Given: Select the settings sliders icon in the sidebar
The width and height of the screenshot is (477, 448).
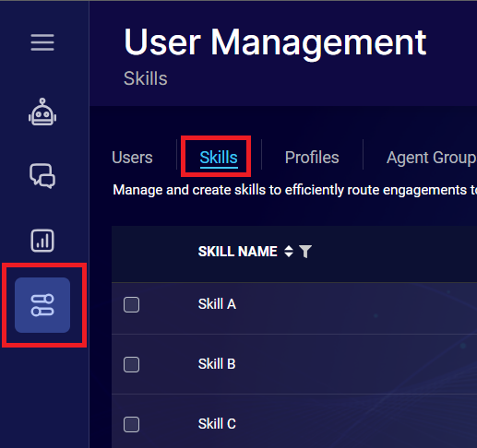Looking at the screenshot, I should [42, 305].
